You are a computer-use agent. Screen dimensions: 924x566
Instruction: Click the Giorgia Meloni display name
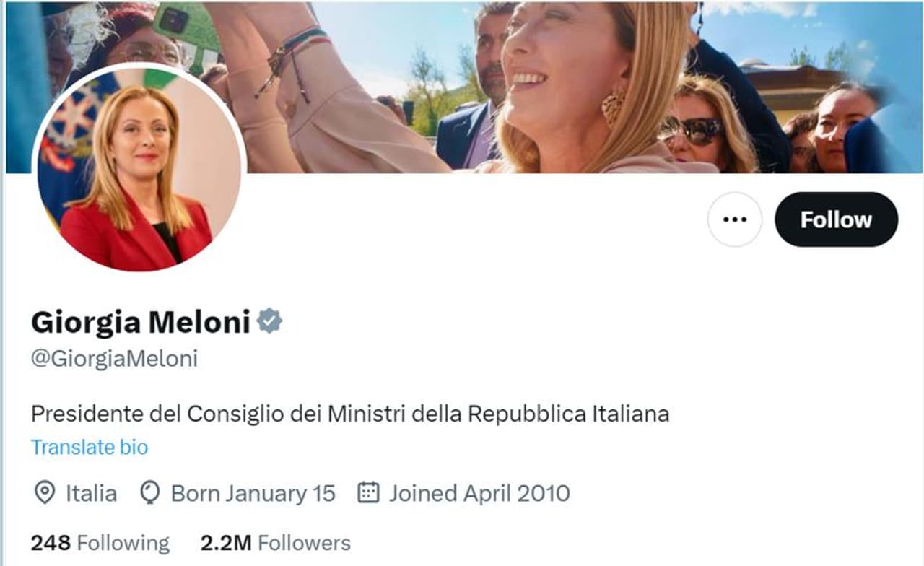click(x=140, y=322)
